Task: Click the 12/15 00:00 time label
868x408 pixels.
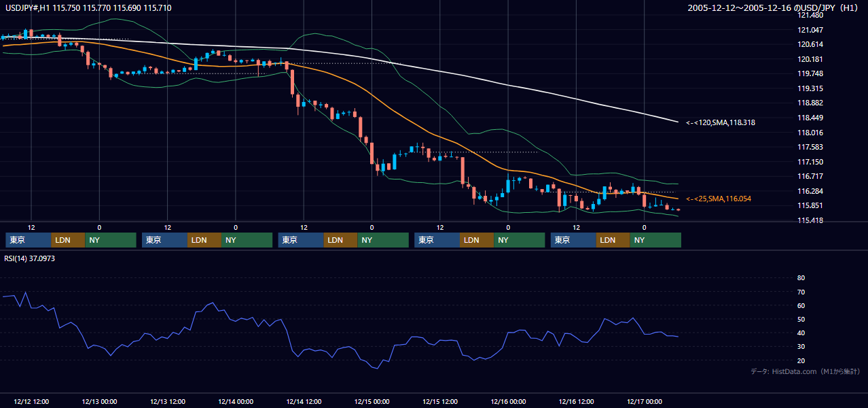Action: coord(372,402)
